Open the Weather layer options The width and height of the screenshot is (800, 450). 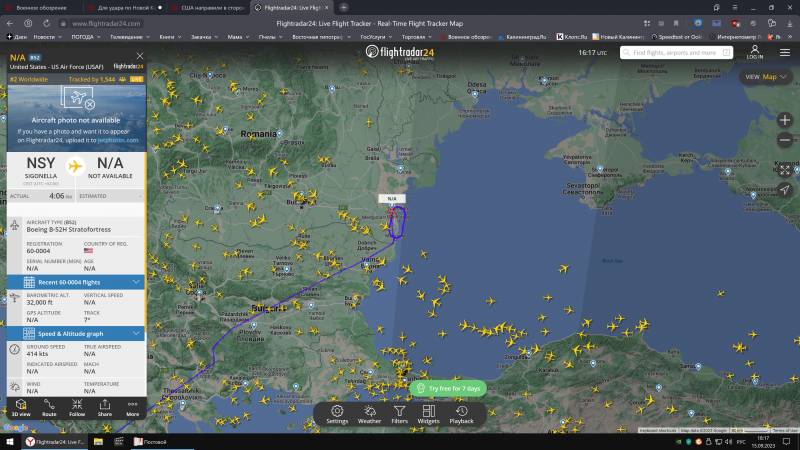369,414
